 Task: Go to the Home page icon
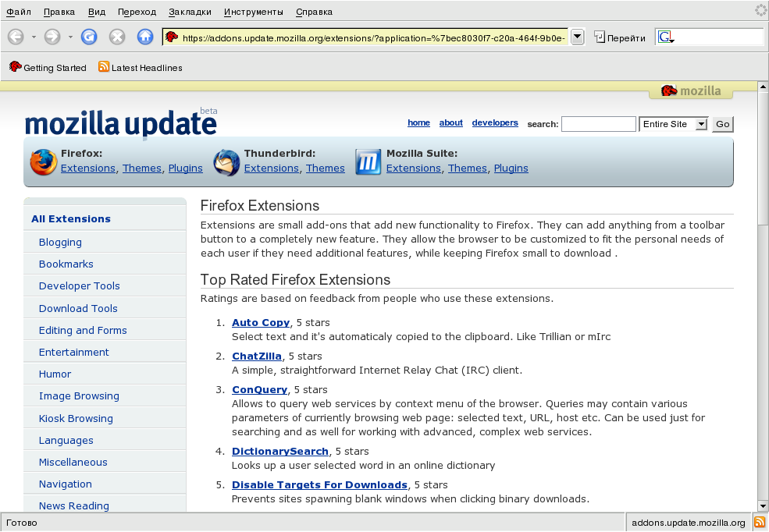pos(145,37)
